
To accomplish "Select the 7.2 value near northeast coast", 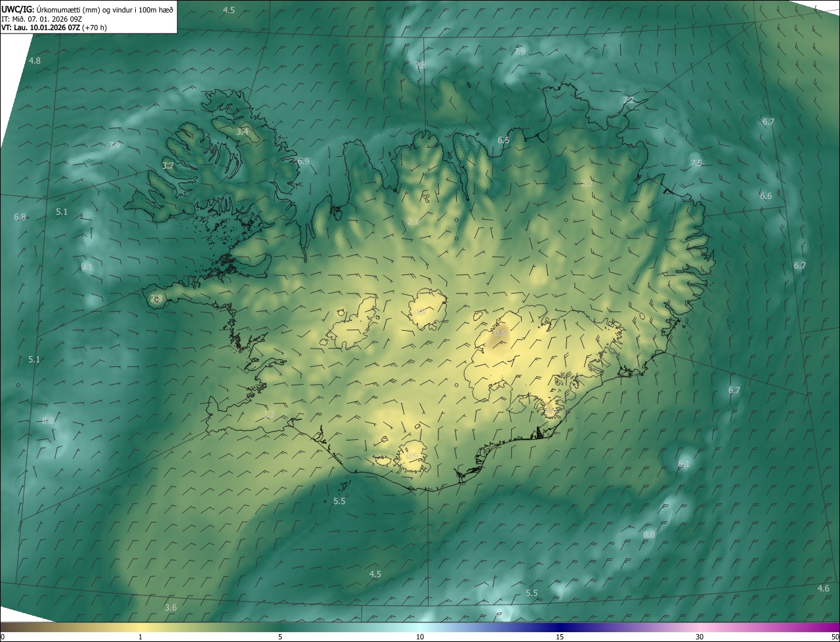I will [x=628, y=100].
